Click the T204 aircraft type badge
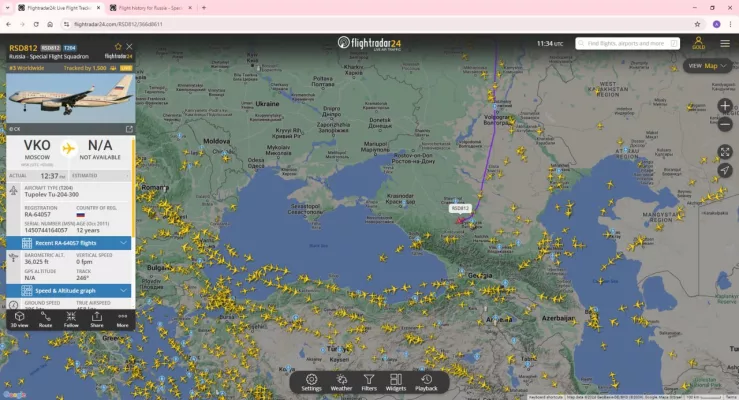 click(70, 48)
